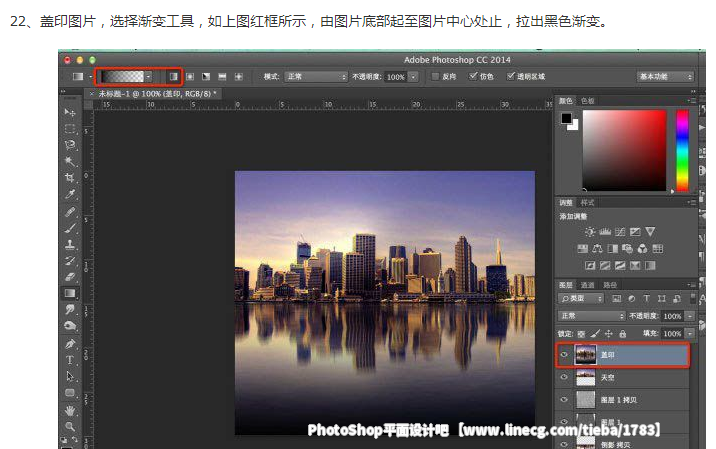Open the layer blend mode 正常 dropdown
The height and width of the screenshot is (449, 716).
coord(591,316)
